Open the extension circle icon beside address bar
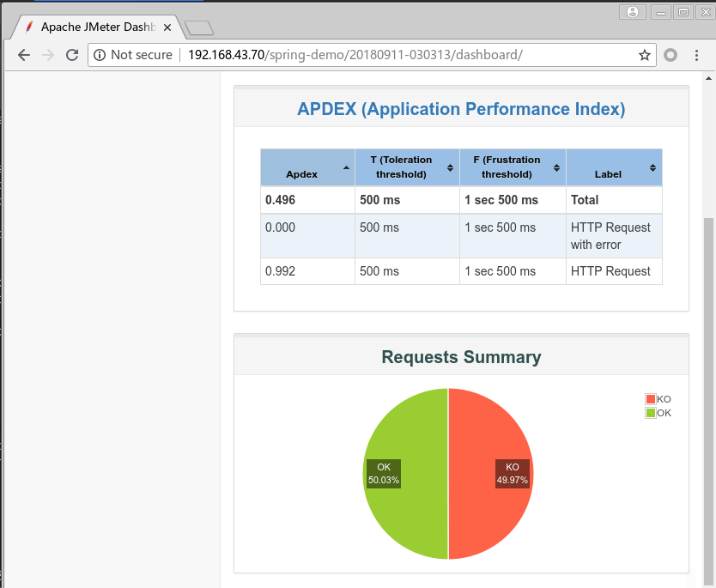The image size is (716, 588). point(670,55)
